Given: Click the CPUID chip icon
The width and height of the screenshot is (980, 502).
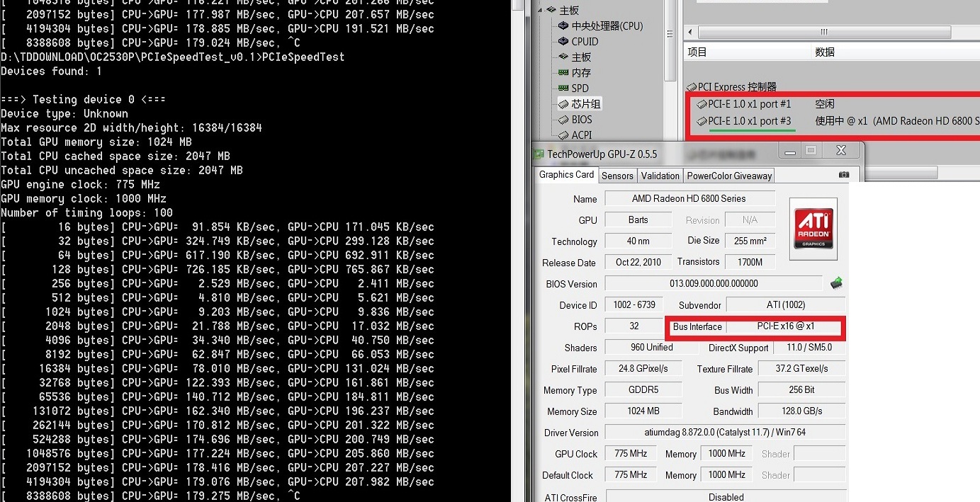Looking at the screenshot, I should tap(563, 41).
